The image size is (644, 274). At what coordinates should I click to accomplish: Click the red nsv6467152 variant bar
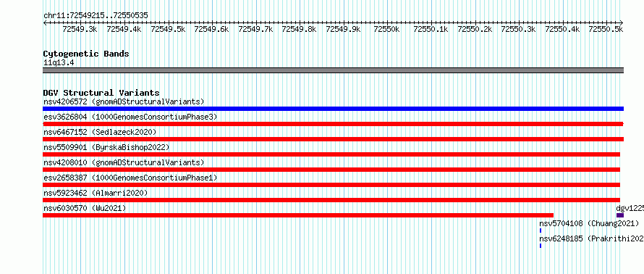333,139
